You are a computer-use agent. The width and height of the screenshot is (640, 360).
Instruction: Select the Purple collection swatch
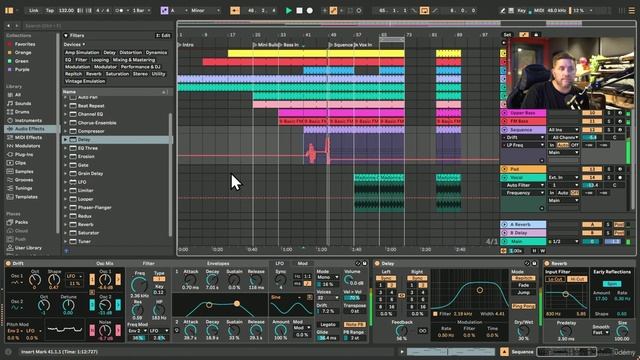[x=10, y=70]
